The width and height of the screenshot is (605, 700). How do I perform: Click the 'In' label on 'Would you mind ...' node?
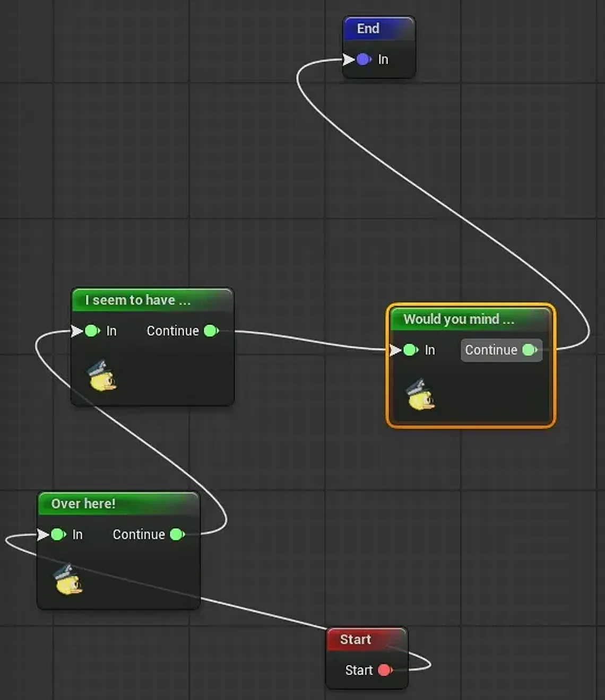tap(430, 350)
